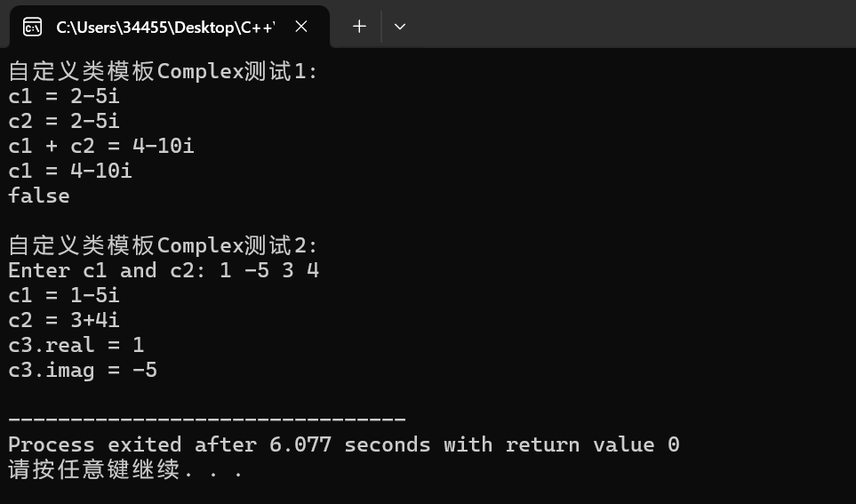Screen dimensions: 856x504
Task: Click the "c2 = 2-5i" output line
Action: pyautogui.click(x=64, y=121)
